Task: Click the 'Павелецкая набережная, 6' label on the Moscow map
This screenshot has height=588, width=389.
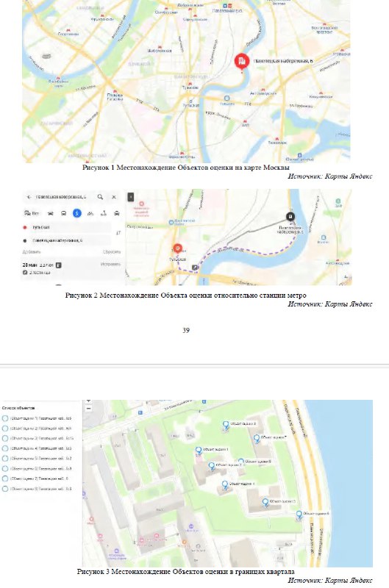Action: coord(283,61)
